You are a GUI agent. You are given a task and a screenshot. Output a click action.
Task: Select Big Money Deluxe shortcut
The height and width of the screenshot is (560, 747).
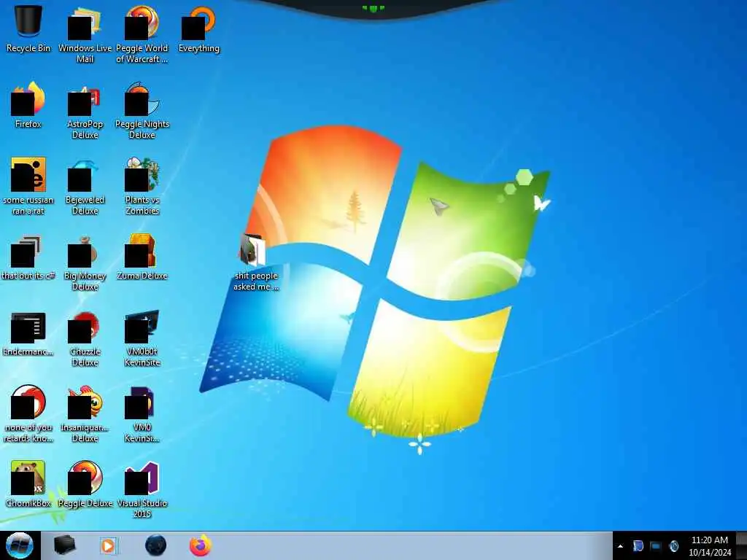85,262
